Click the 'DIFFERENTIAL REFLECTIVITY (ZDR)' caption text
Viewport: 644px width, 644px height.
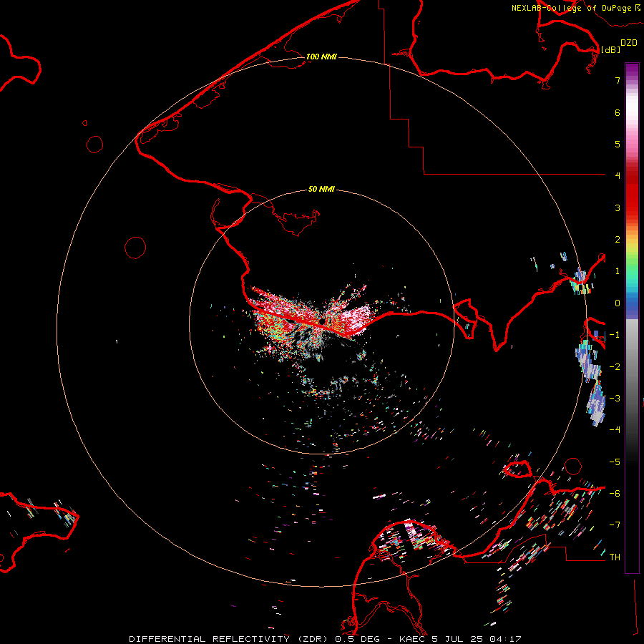click(x=230, y=639)
